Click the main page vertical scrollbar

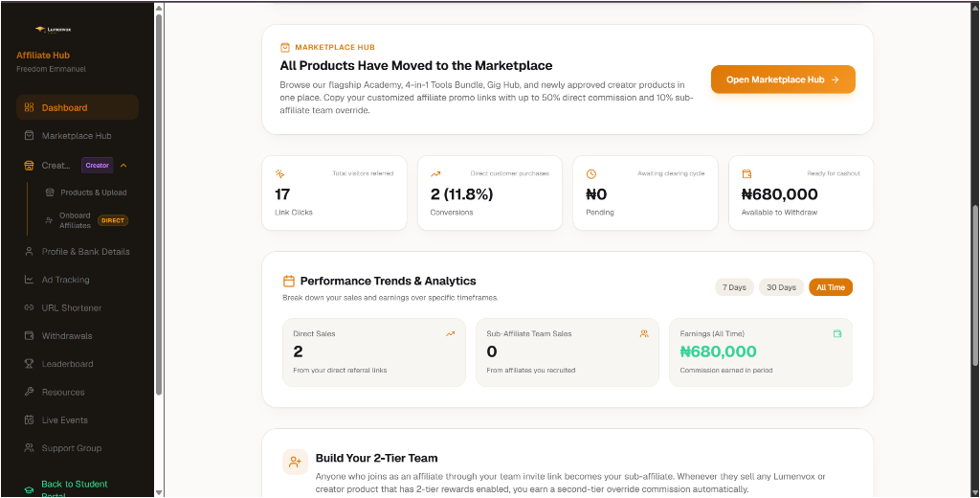[975, 284]
